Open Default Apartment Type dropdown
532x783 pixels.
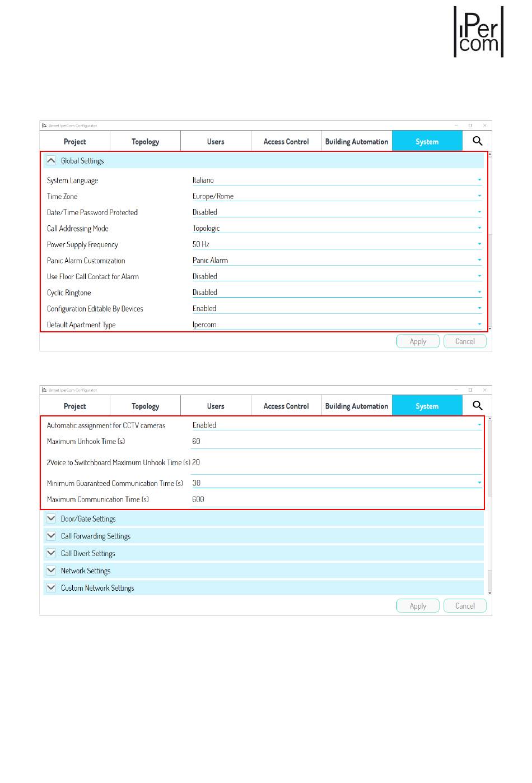pyautogui.click(x=337, y=325)
